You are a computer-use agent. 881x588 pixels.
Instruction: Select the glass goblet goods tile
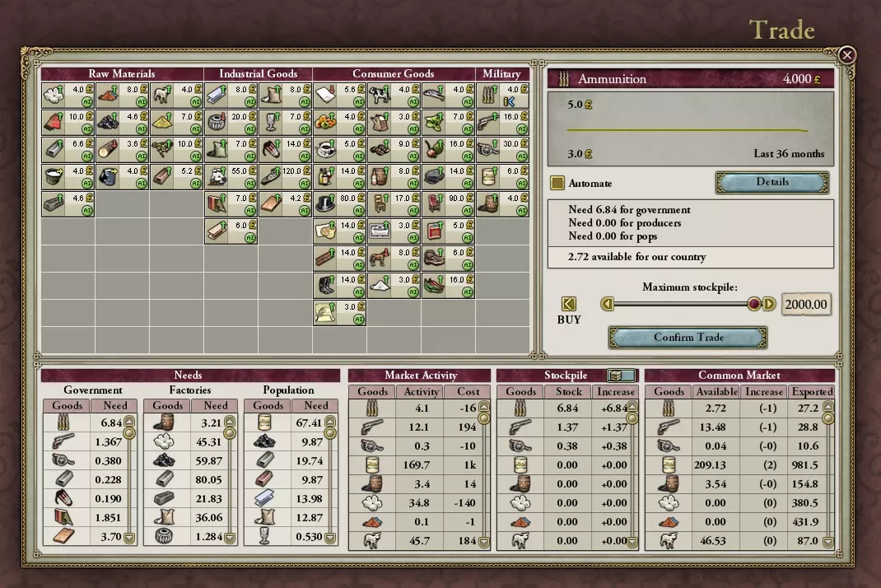coord(286,123)
